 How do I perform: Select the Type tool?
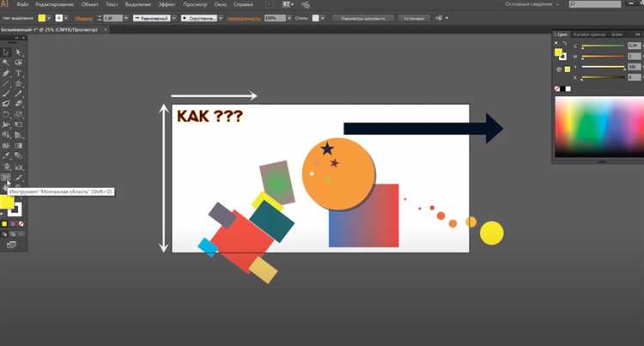coord(19,73)
